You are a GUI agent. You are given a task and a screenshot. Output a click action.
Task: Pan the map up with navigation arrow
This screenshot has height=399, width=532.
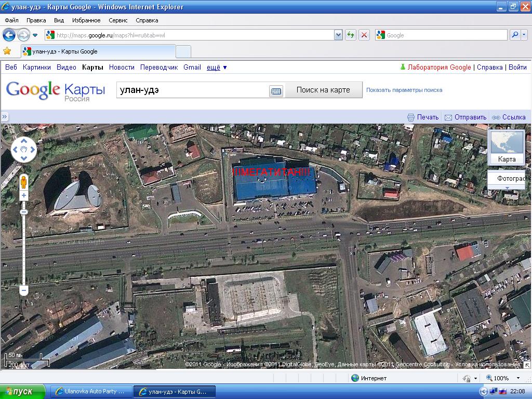pos(24,141)
